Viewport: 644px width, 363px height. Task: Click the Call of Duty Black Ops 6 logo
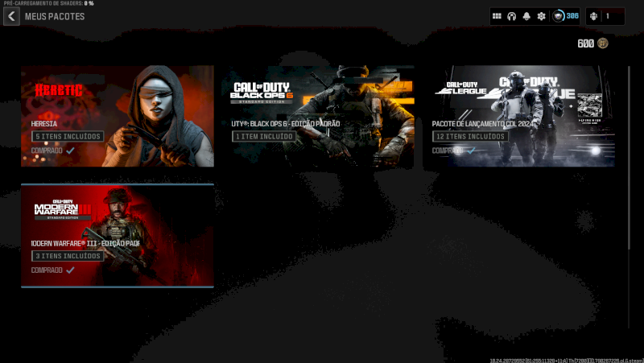262,93
